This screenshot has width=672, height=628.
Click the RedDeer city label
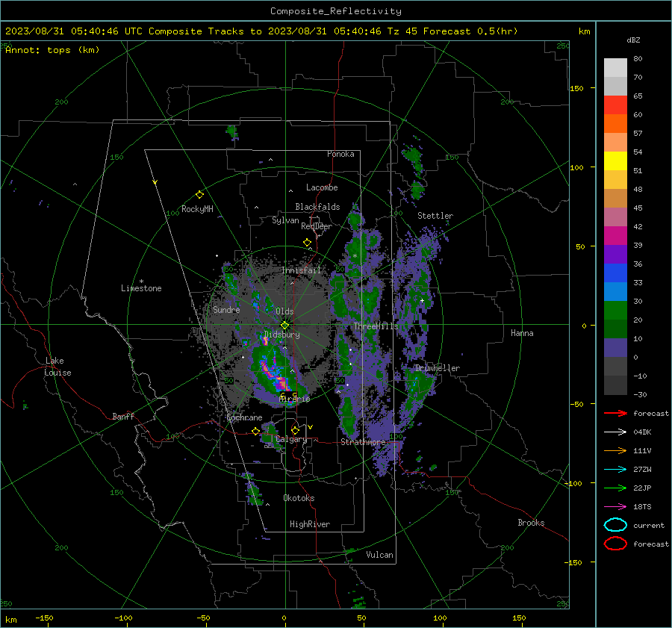[317, 226]
